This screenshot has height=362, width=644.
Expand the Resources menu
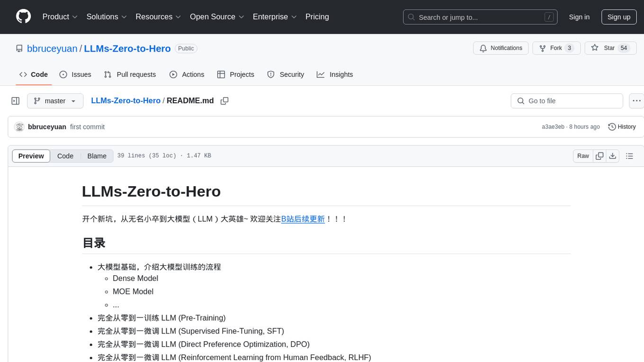point(158,17)
